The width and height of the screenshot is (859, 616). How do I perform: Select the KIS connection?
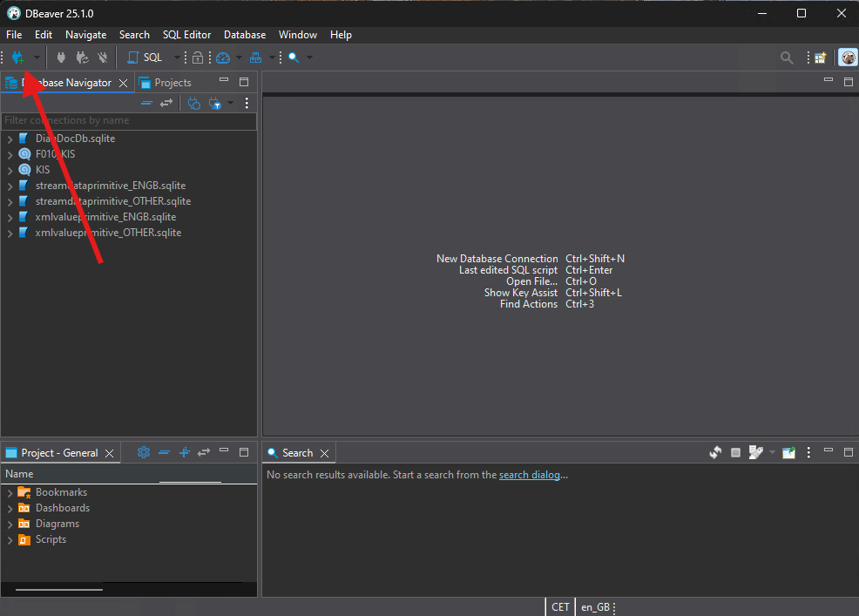tap(43, 170)
